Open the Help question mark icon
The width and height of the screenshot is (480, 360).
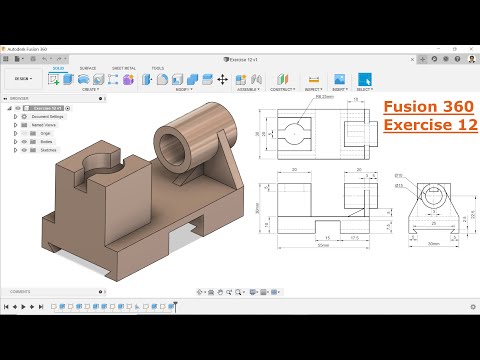click(458, 59)
